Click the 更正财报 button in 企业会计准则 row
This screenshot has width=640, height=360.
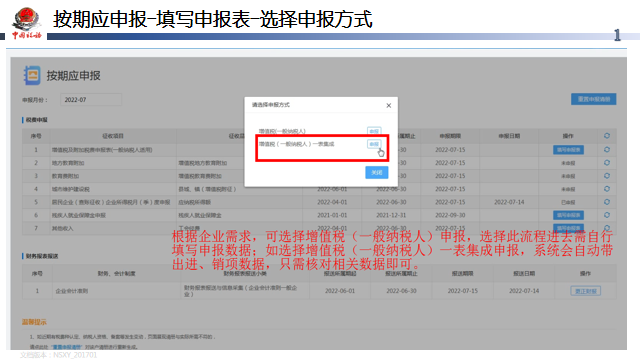click(x=585, y=291)
